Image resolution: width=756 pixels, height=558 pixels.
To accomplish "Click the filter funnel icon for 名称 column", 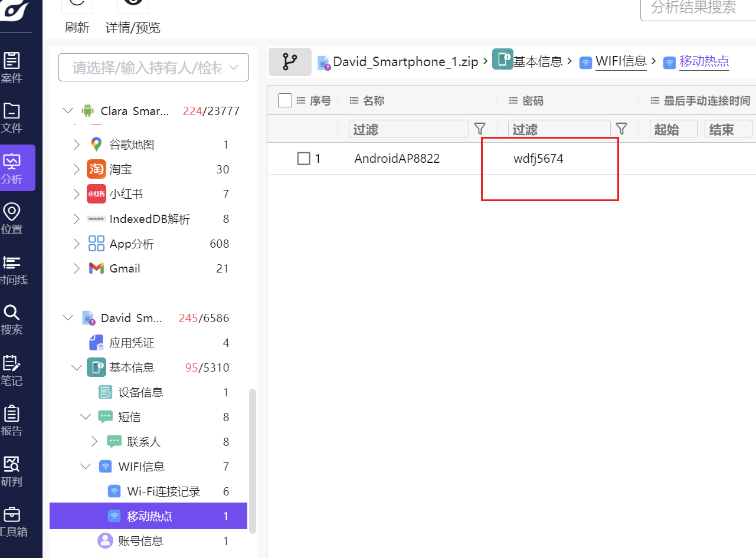I will 480,129.
